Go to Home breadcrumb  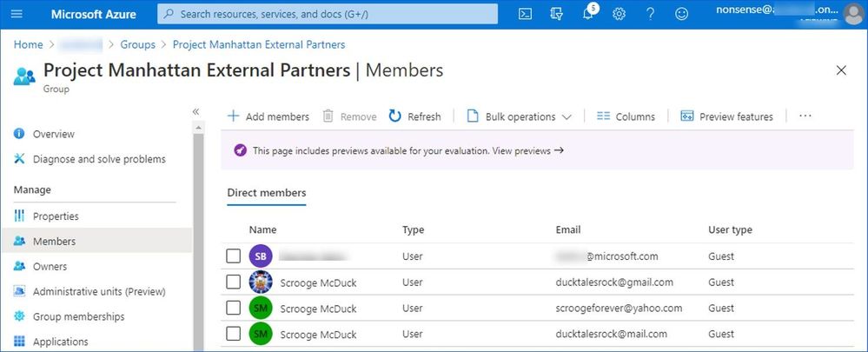pyautogui.click(x=28, y=45)
